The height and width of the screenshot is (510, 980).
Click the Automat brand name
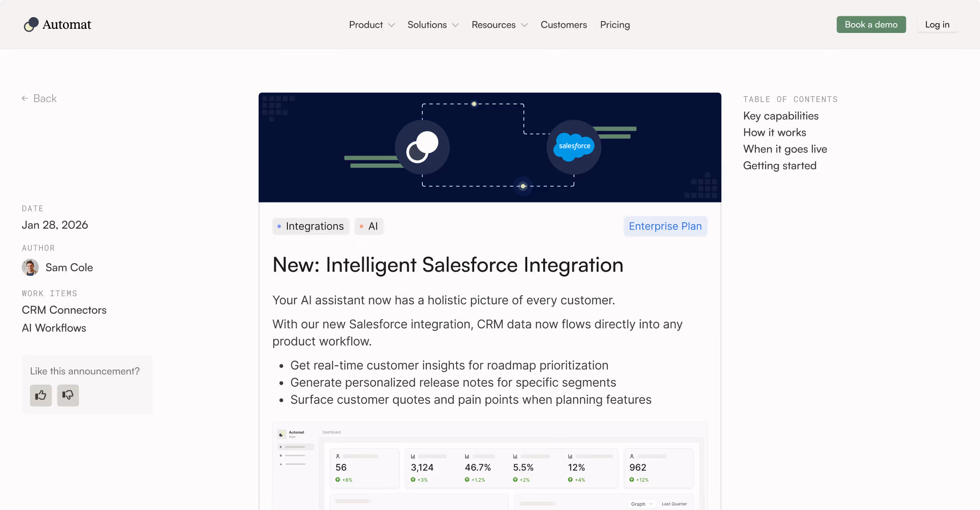(67, 24)
